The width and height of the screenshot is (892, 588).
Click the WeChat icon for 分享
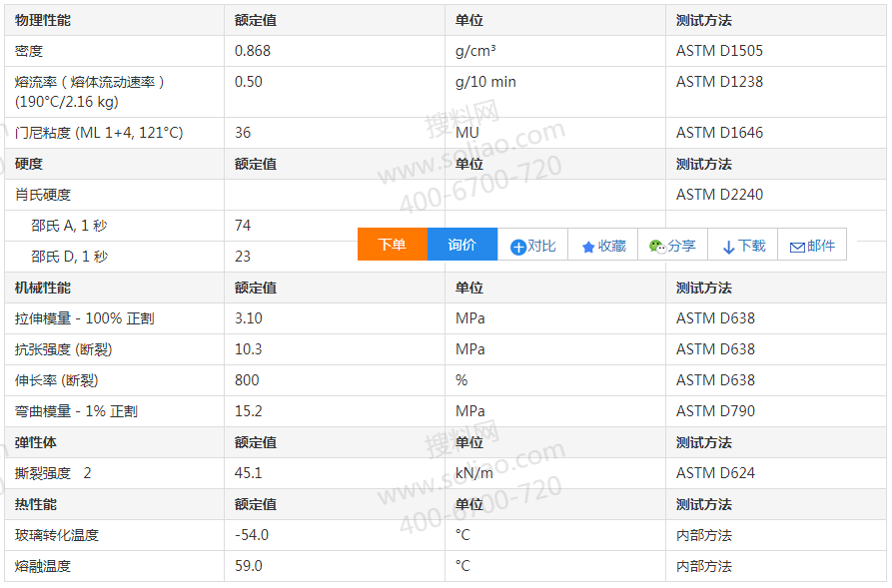(656, 246)
